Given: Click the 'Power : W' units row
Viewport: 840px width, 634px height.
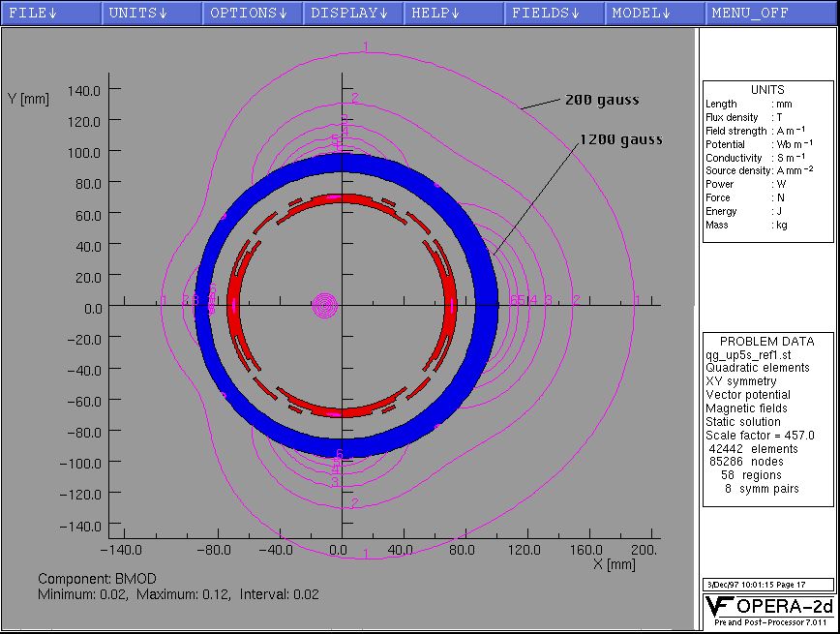Looking at the screenshot, I should coord(746,184).
